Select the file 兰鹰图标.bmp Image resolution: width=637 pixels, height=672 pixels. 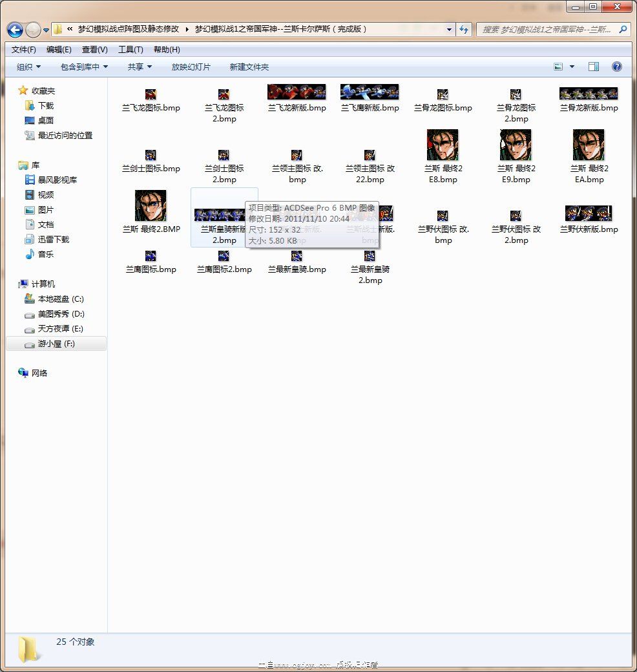(151, 263)
